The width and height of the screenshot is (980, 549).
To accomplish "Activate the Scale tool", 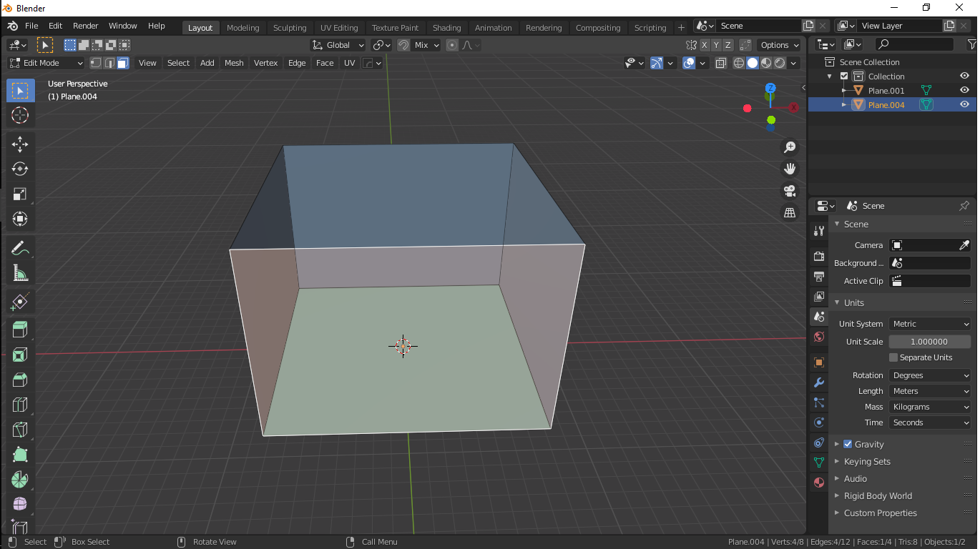I will click(20, 194).
